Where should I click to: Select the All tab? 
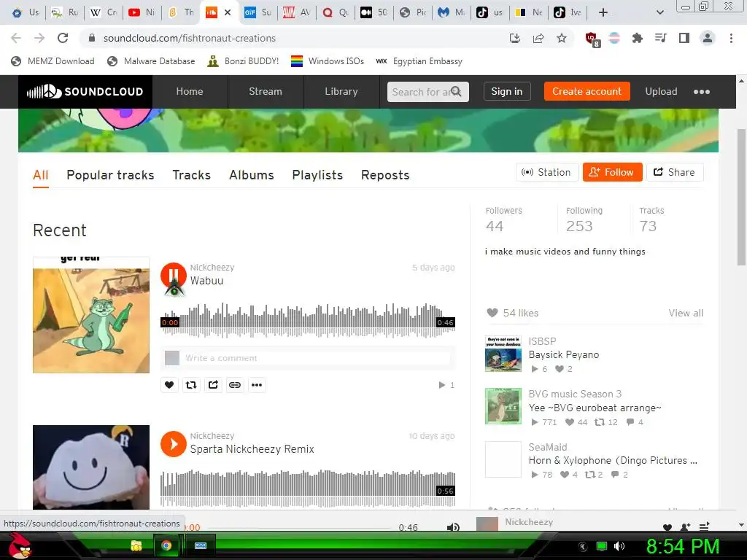[x=41, y=175]
